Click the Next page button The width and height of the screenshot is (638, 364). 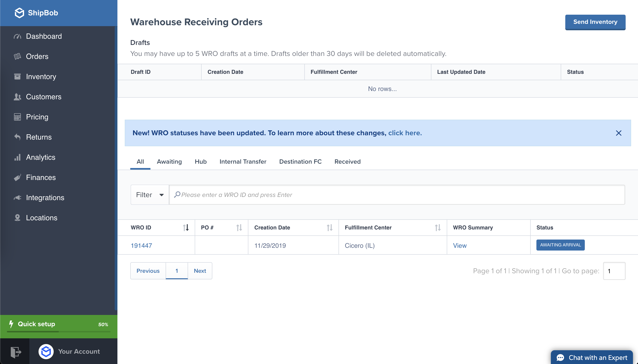pos(200,271)
